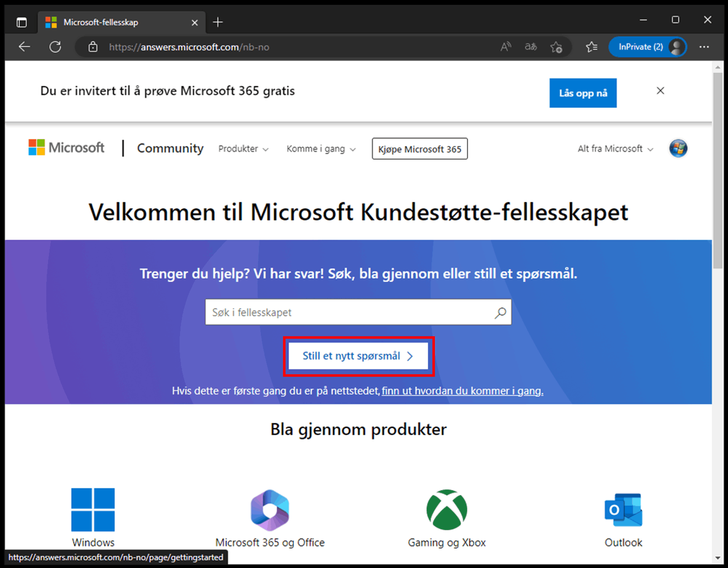Click the search magnifier icon
Viewport: 728px width, 568px height.
click(x=500, y=313)
